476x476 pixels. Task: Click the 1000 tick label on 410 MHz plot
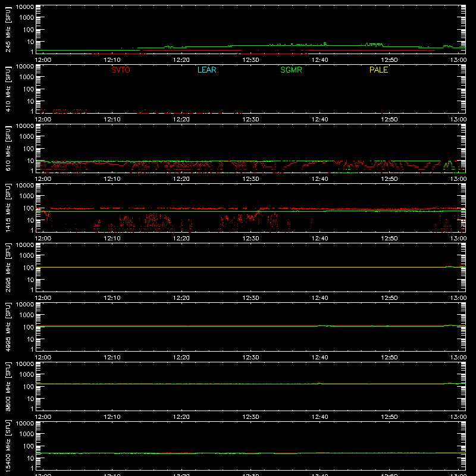[x=27, y=77]
